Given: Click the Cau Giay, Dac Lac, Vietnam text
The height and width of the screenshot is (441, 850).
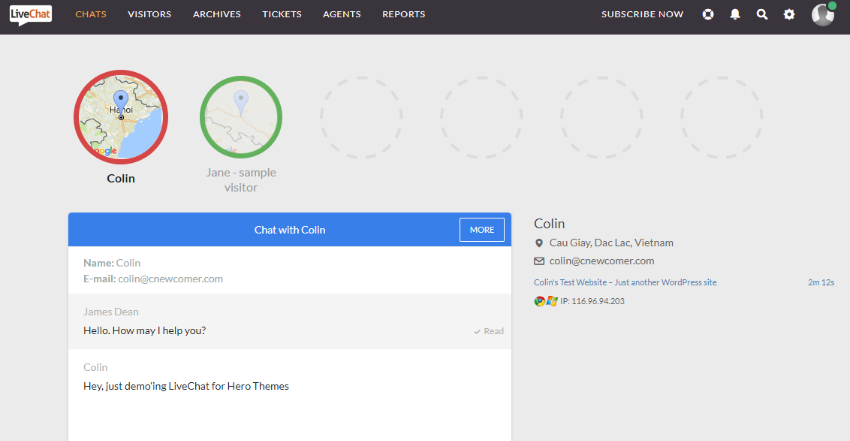Looking at the screenshot, I should (x=611, y=243).
